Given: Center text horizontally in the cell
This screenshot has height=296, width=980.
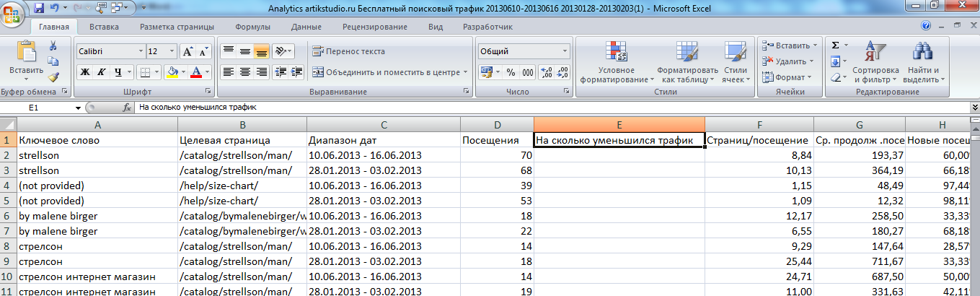Looking at the screenshot, I should [244, 72].
